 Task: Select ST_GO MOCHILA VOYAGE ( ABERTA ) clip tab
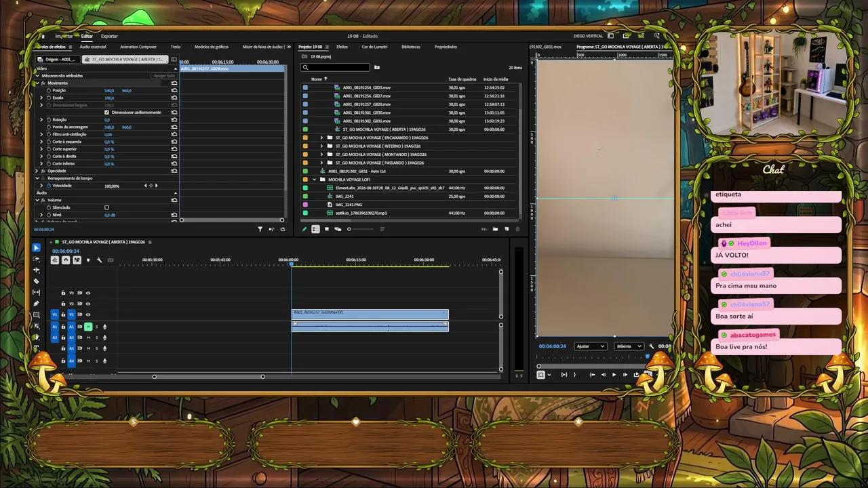click(126, 59)
